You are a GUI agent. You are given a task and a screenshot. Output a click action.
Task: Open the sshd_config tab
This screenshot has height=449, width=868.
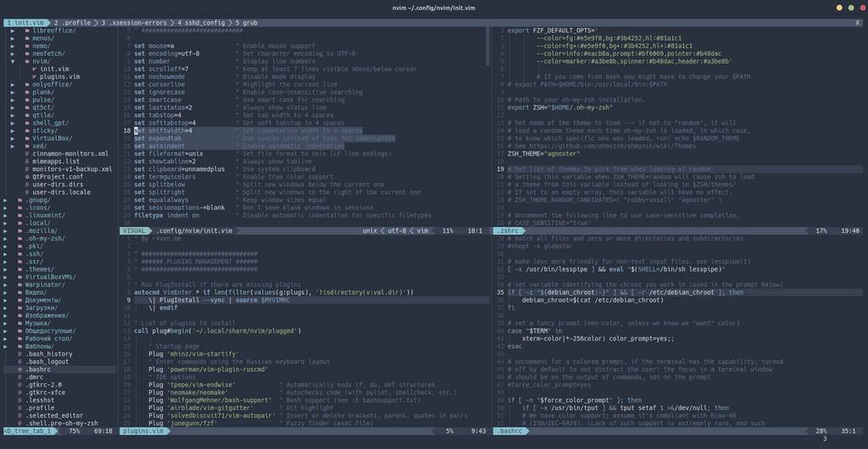click(x=202, y=21)
